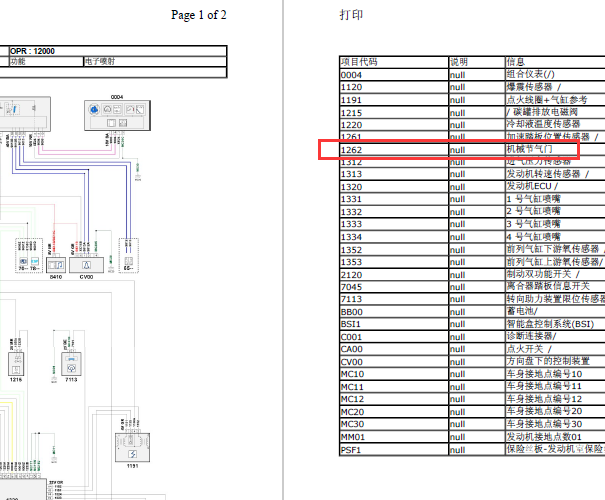Select the CV00 component symbol in diagram
Image resolution: width=605 pixels, height=500 pixels.
point(87,263)
